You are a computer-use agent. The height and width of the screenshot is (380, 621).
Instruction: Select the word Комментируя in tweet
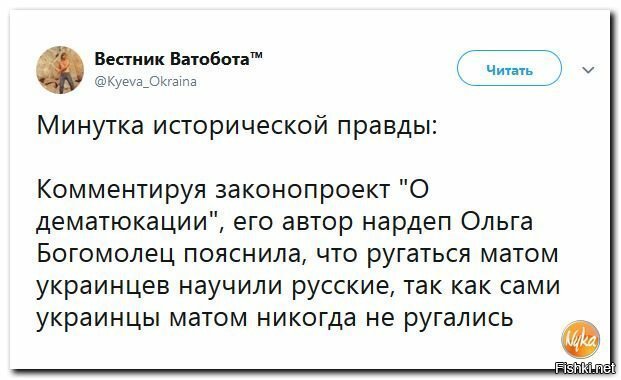click(122, 190)
